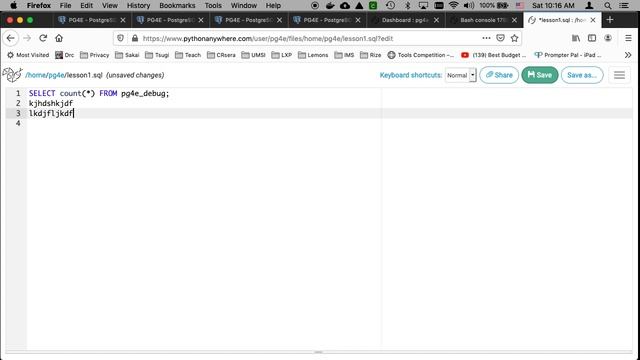This screenshot has width=640, height=360.
Task: Open the Time Machine menu bar icon
Action: pos(390,5)
